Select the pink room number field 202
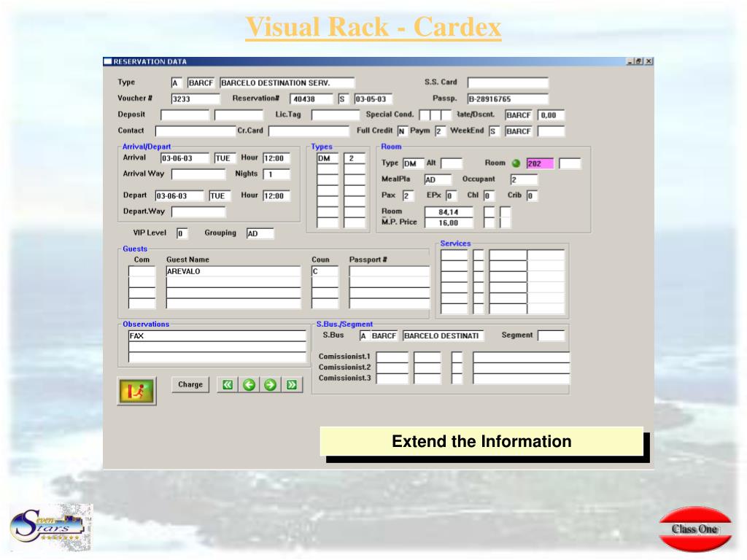 pyautogui.click(x=541, y=164)
